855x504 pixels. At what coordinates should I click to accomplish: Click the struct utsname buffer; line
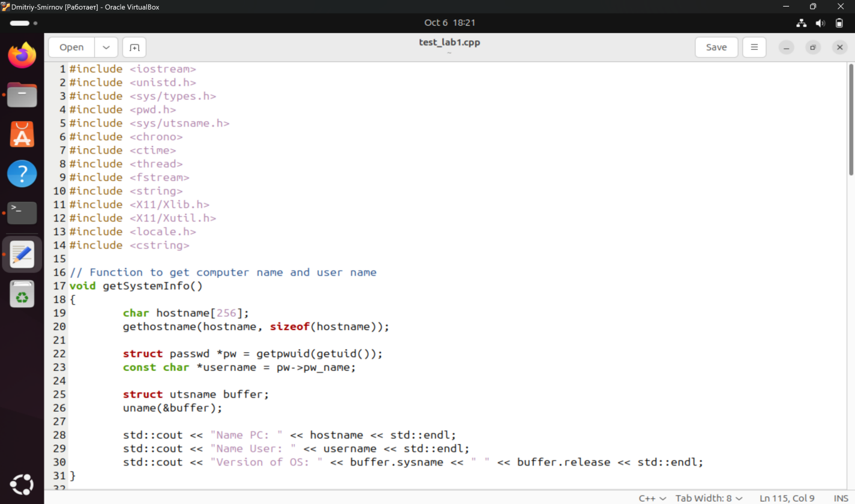pyautogui.click(x=196, y=394)
